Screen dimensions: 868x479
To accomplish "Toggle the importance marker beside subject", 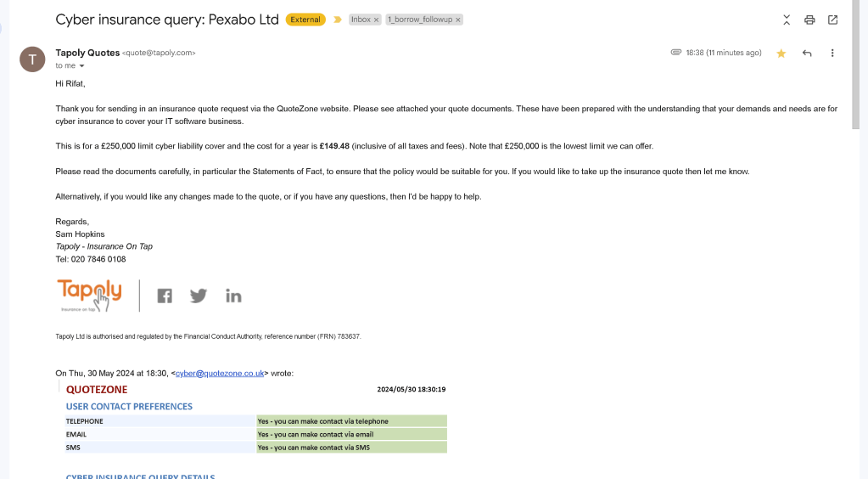I will click(x=337, y=20).
